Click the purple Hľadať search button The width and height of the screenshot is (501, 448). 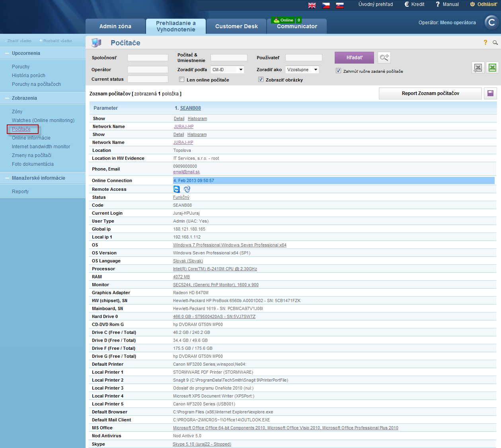tap(354, 58)
